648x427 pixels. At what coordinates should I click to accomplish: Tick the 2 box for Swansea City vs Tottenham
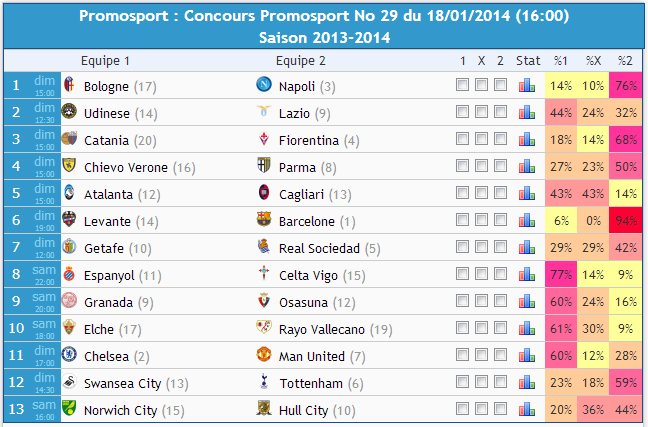[500, 382]
